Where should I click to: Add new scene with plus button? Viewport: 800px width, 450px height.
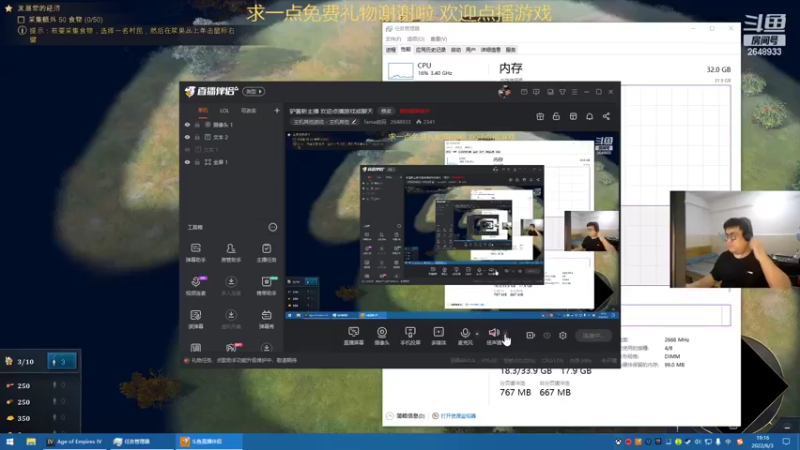pos(277,110)
